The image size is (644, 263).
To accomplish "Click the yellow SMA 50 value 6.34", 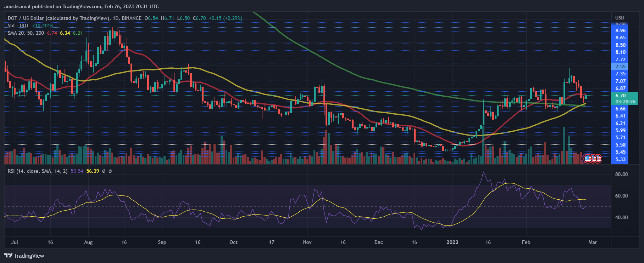I will click(65, 33).
